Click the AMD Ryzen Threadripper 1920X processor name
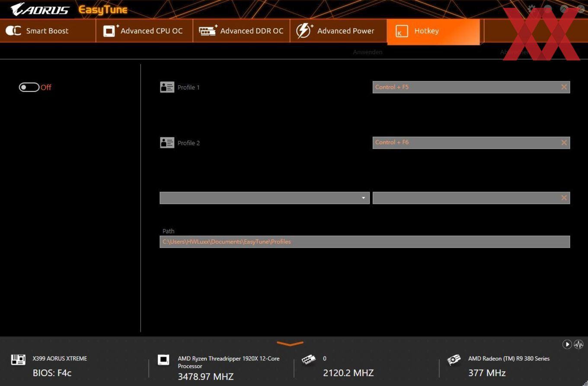Screen dimensions: 588x386 pyautogui.click(x=229, y=362)
